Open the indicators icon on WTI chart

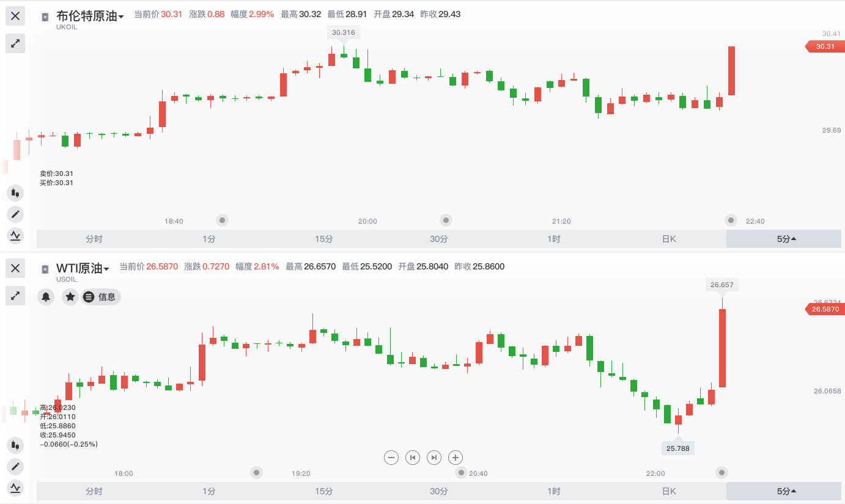(x=15, y=488)
